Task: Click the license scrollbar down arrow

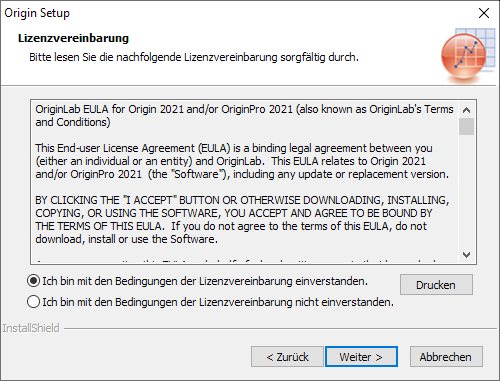Action: click(x=467, y=255)
